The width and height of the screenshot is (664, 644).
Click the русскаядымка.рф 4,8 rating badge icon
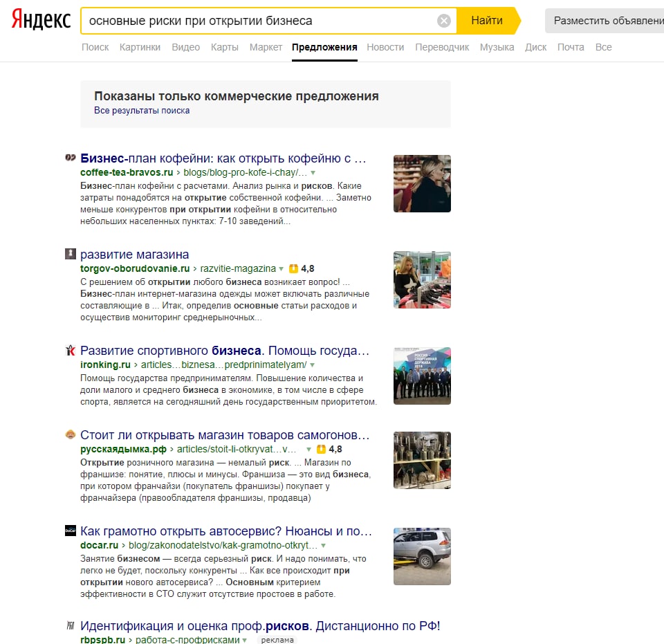point(322,449)
